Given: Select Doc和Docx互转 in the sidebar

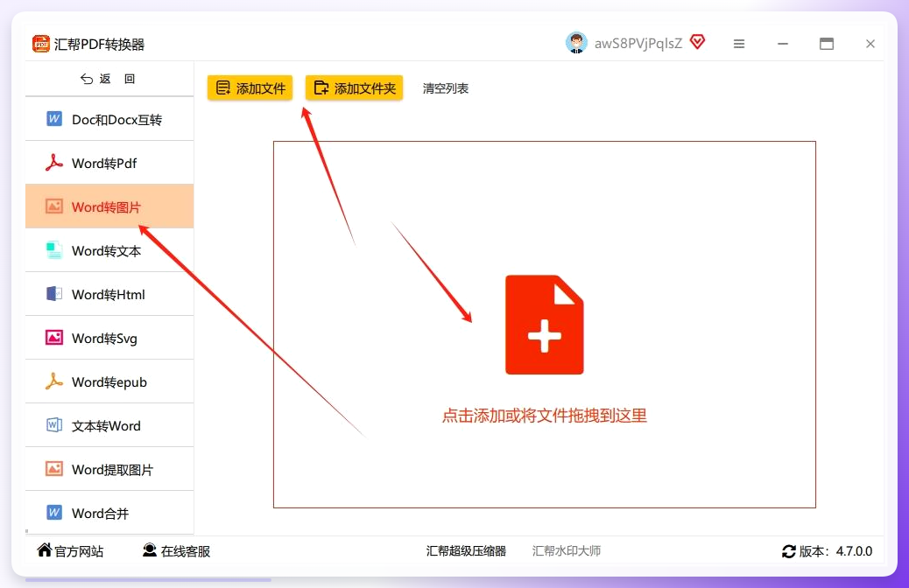Looking at the screenshot, I should [x=109, y=119].
